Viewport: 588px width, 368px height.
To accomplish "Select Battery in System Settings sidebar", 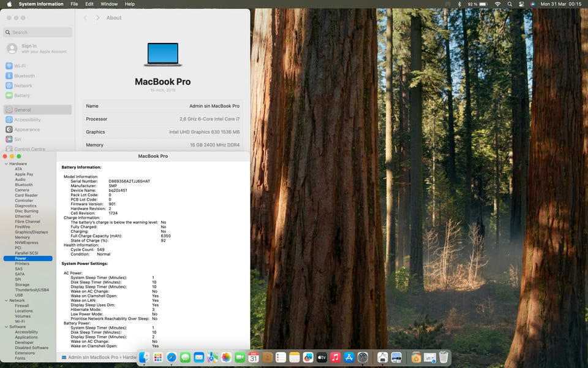I will [x=37, y=96].
